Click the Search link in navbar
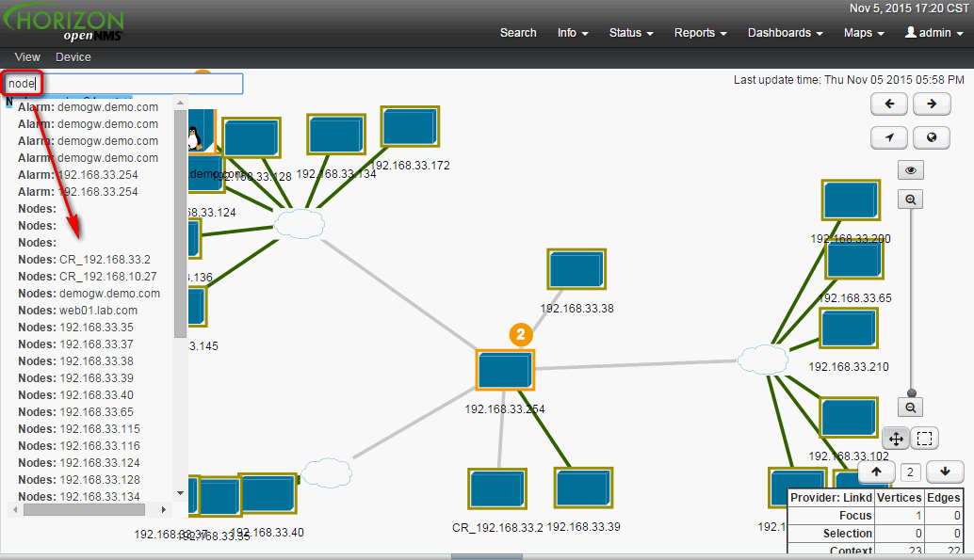The height and width of the screenshot is (560, 974). pyautogui.click(x=518, y=33)
